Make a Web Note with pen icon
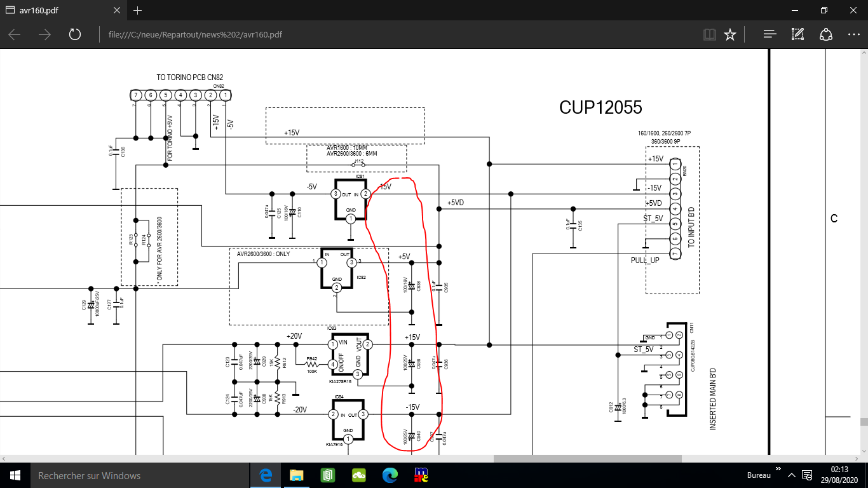Viewport: 868px width, 488px height. pos(798,34)
